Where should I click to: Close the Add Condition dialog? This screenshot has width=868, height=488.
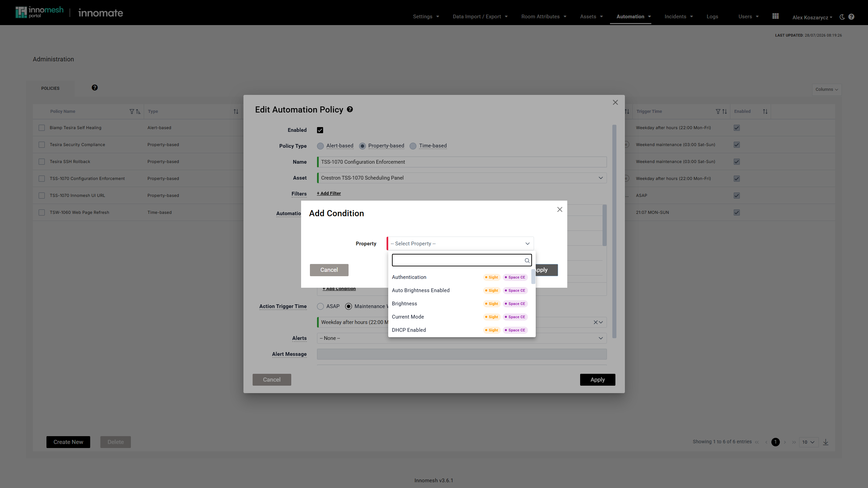pyautogui.click(x=560, y=209)
